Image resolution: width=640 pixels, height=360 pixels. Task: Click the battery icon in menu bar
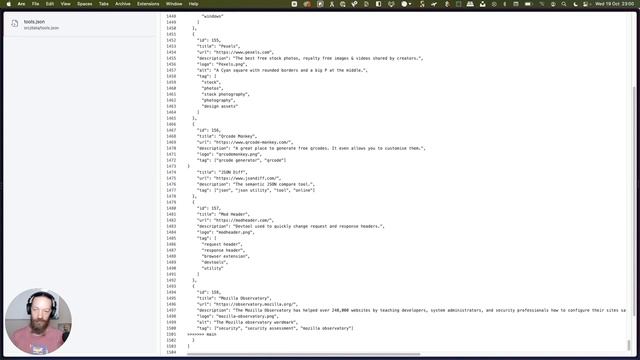tap(528, 4)
